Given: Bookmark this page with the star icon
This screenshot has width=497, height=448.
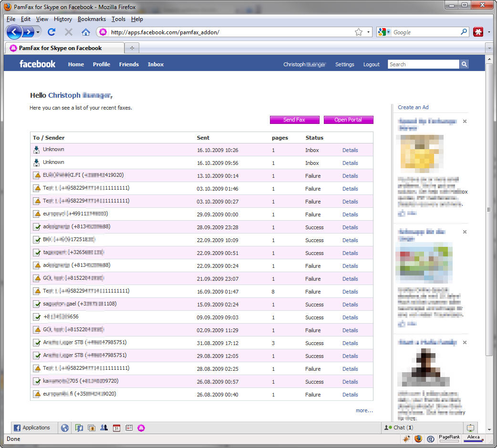Looking at the screenshot, I should click(359, 32).
